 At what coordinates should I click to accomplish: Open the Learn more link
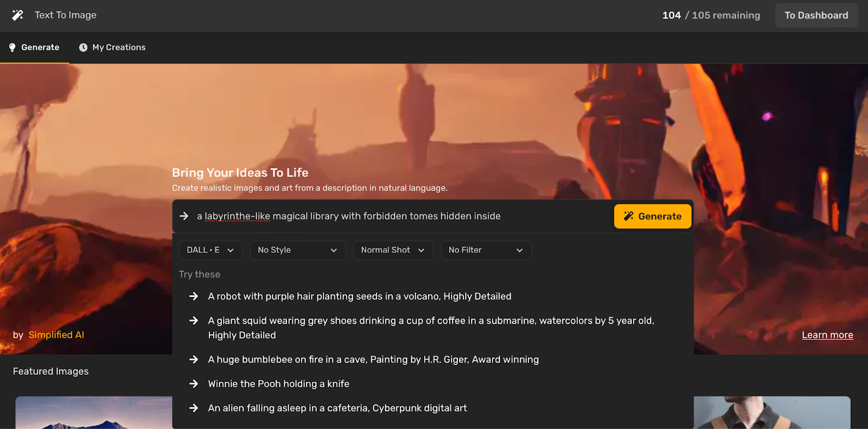click(827, 335)
